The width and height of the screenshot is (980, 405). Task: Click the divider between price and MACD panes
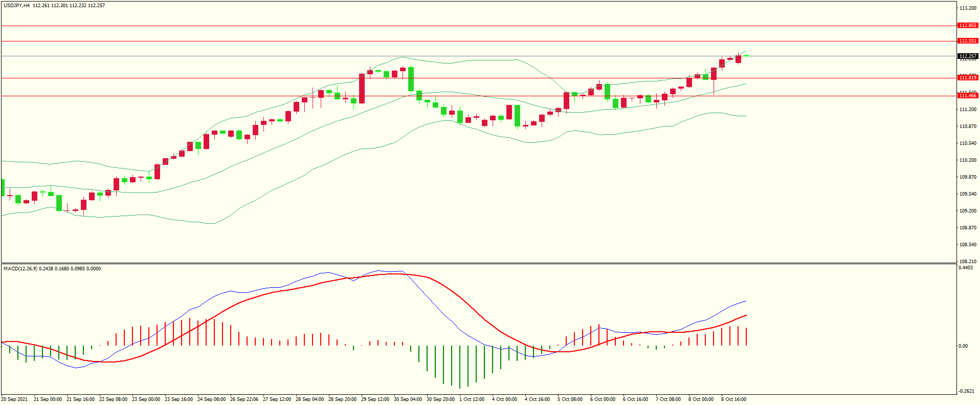tap(478, 264)
